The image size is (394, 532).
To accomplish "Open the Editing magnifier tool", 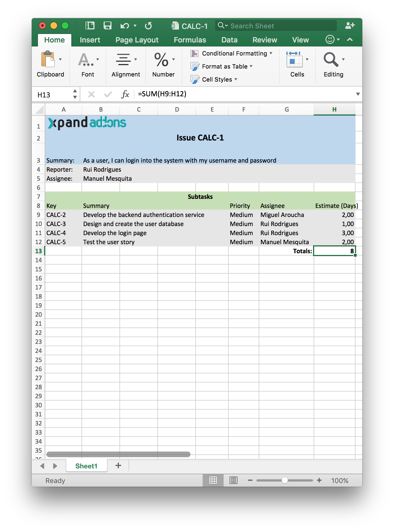I will click(331, 59).
